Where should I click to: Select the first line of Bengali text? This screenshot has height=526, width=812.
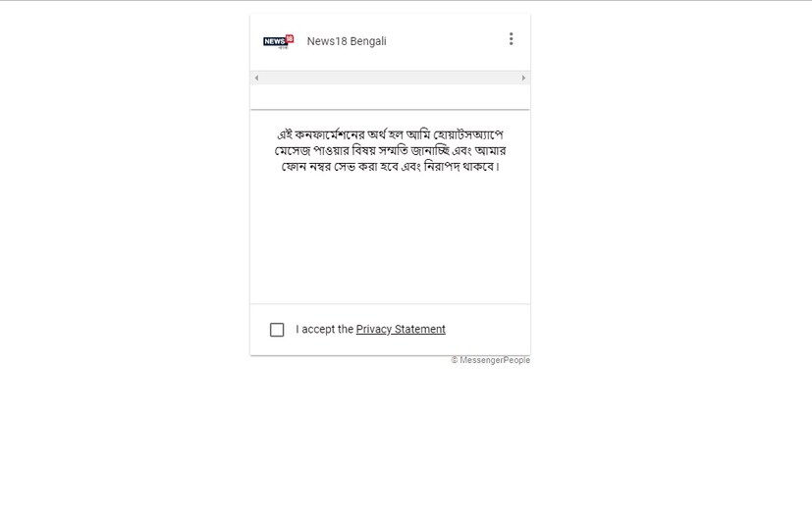[390, 134]
